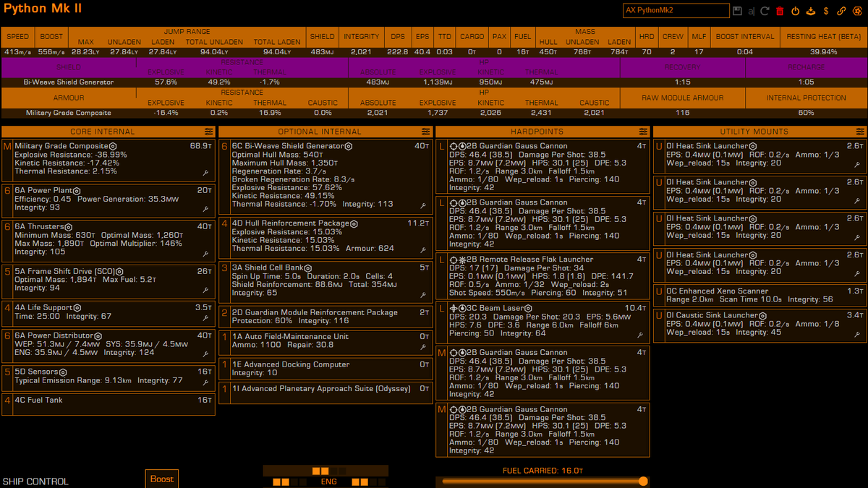
Task: Click the OPTIONAL INTERNAL section header
Action: (x=319, y=132)
